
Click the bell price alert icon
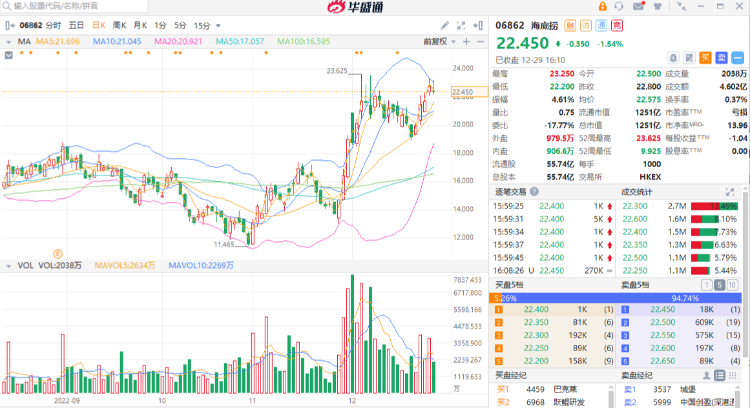[673, 58]
